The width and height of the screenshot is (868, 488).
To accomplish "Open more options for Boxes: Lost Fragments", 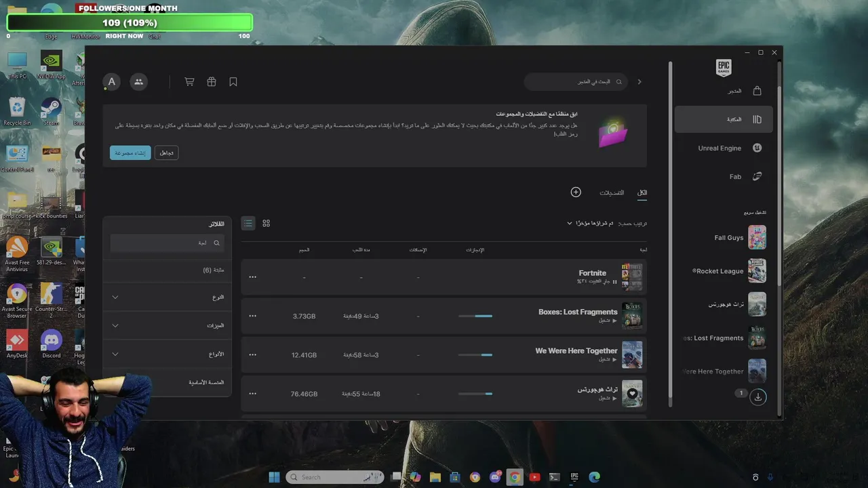I will [x=253, y=316].
